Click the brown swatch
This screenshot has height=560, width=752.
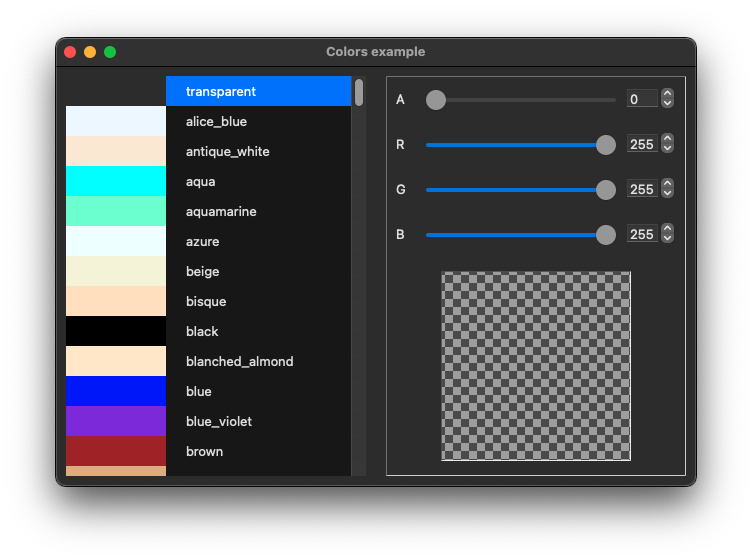116,451
